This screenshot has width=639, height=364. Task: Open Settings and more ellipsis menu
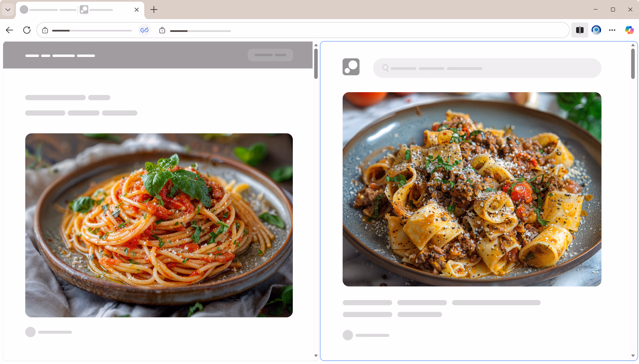click(x=612, y=30)
